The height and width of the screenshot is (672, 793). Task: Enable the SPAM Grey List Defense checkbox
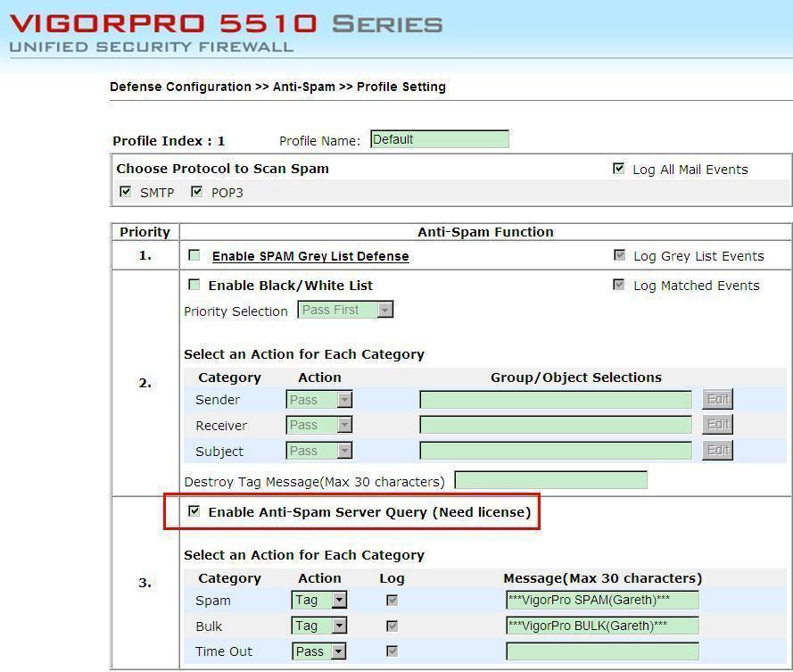194,255
